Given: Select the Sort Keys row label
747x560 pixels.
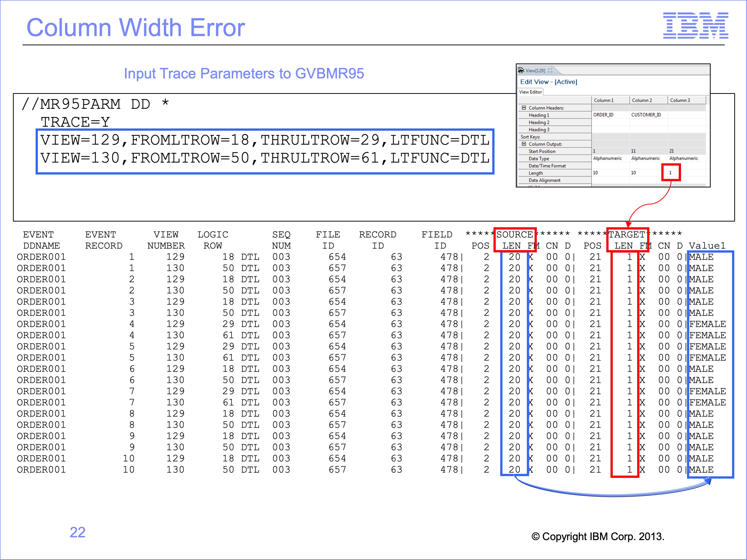Looking at the screenshot, I should (x=530, y=137).
